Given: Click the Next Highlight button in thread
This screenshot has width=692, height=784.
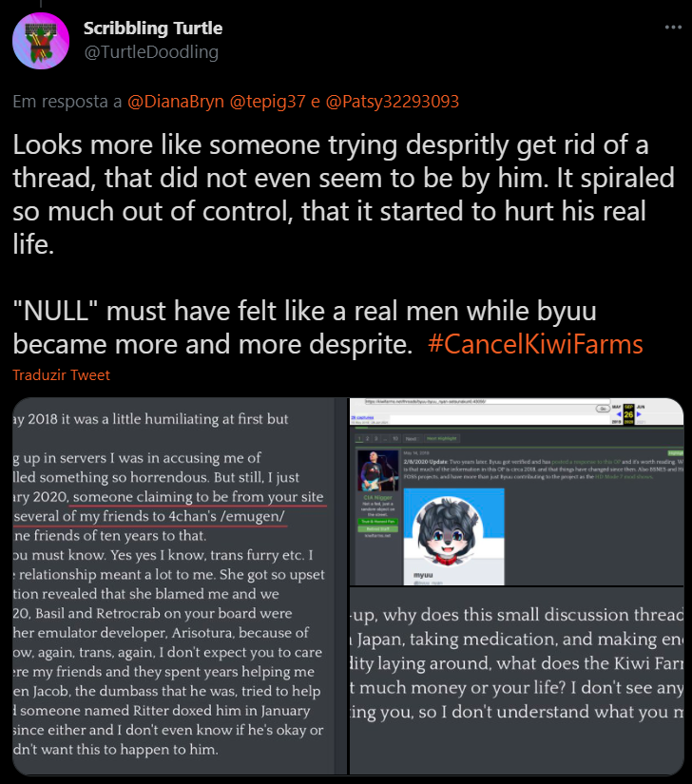Looking at the screenshot, I should [x=441, y=438].
